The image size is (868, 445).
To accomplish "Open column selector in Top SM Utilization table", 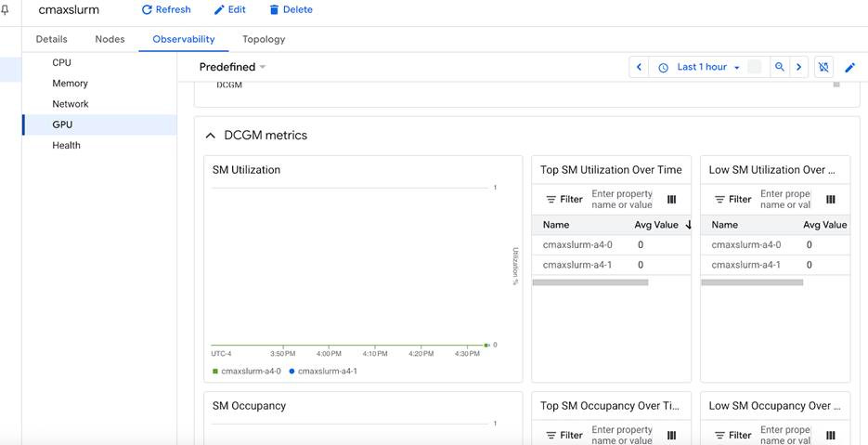I will pos(671,200).
